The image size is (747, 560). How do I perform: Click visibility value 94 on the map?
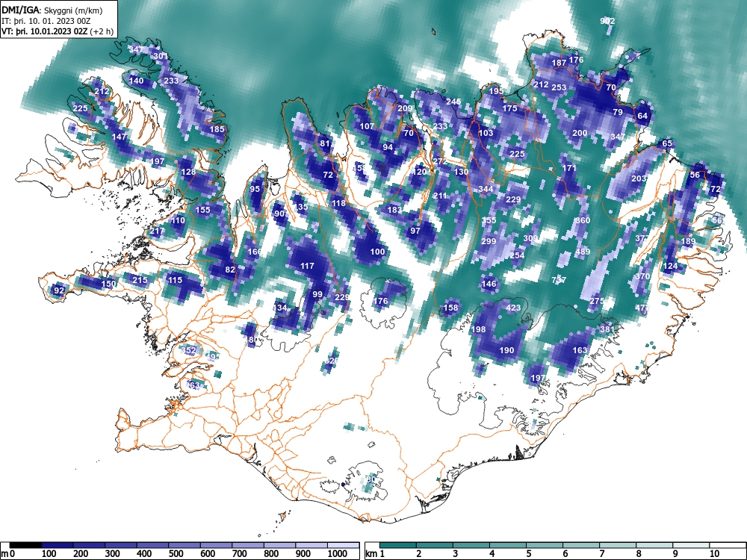click(x=388, y=147)
